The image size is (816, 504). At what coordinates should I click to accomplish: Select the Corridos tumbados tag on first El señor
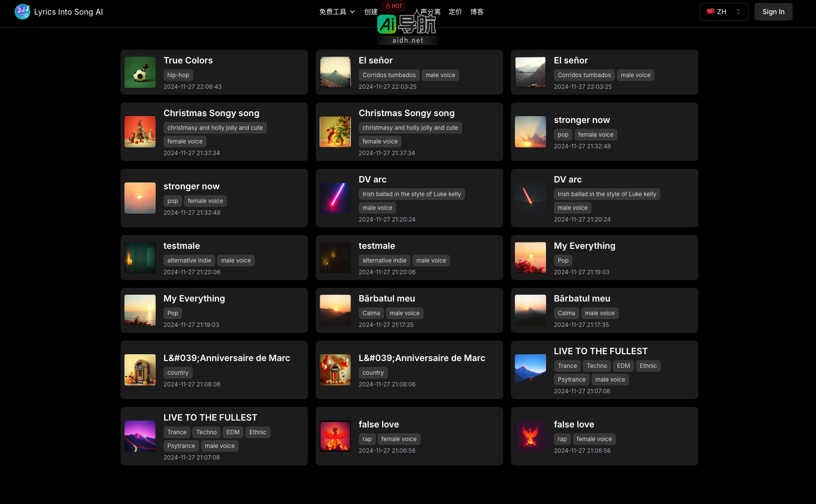[389, 75]
